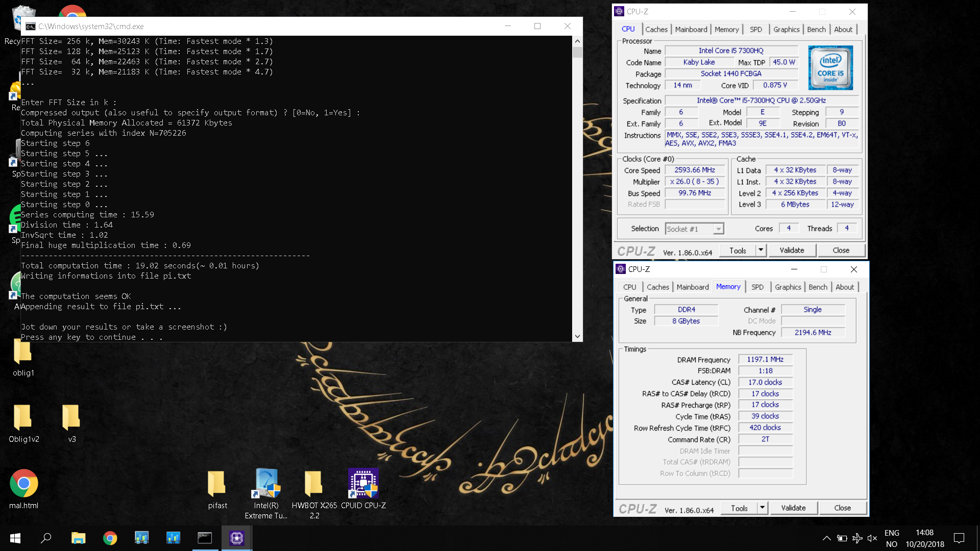Viewport: 980px width, 551px height.
Task: Open SPD tab in upper CPU-Z window
Action: [756, 30]
